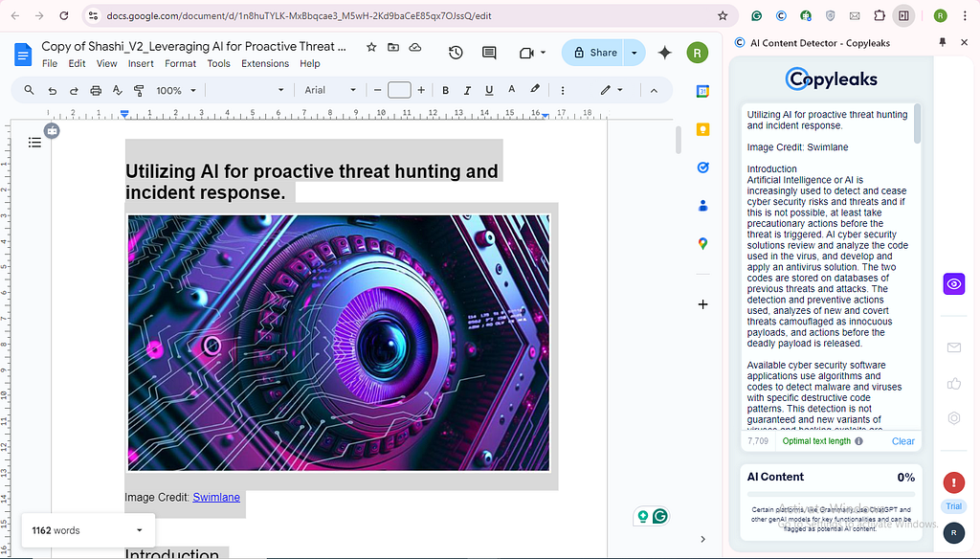The image size is (980, 559).
Task: Check the cloud document status icon
Action: [x=415, y=47]
